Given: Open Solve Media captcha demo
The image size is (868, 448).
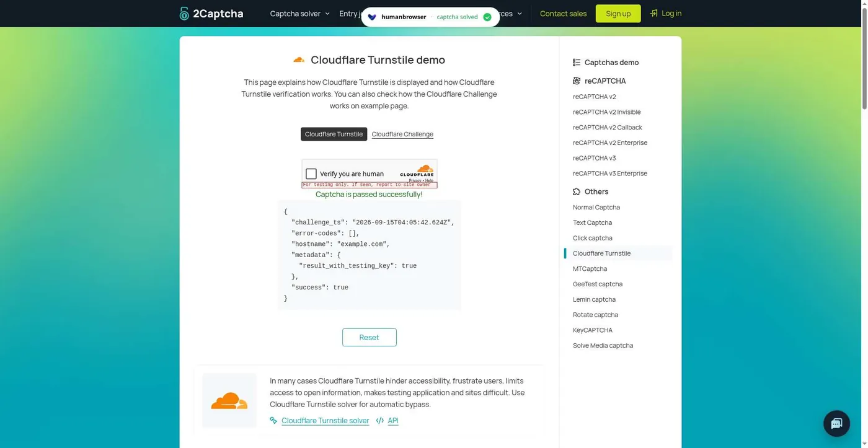Looking at the screenshot, I should click(603, 346).
